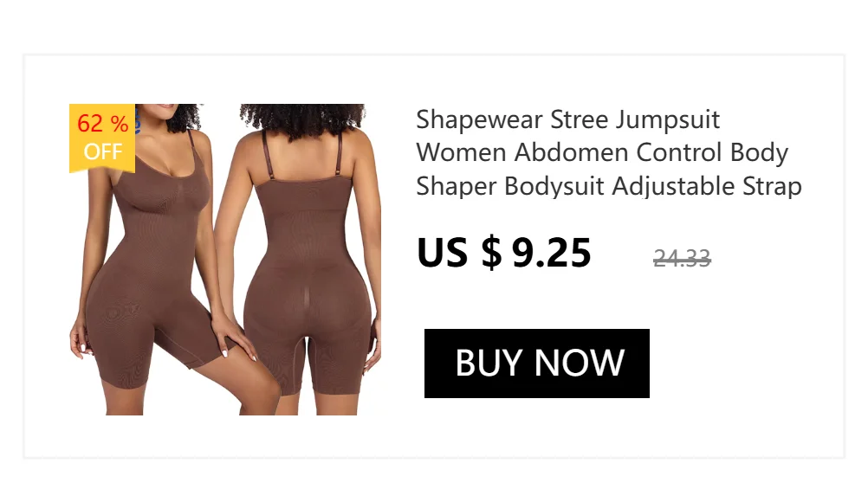Click the word "Jumpsuit" in the product title
Image resolution: width=868 pixels, height=502 pixels.
click(x=668, y=120)
